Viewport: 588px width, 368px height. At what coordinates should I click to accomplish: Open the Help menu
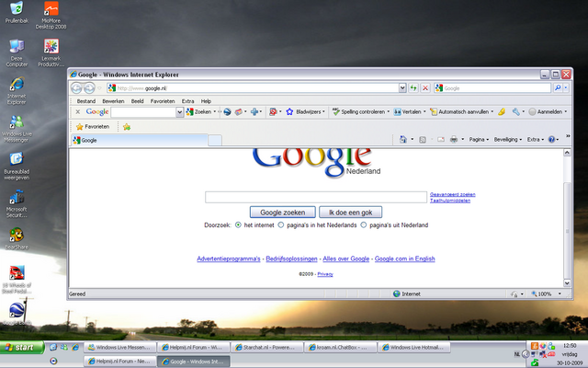tap(206, 101)
